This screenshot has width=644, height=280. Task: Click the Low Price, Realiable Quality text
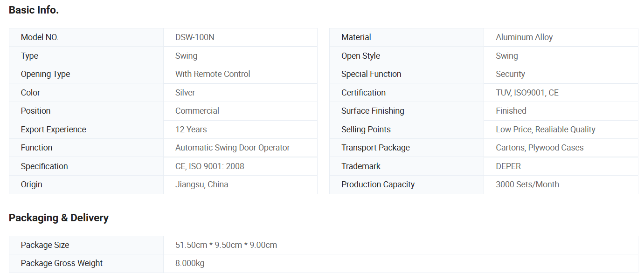pos(546,130)
